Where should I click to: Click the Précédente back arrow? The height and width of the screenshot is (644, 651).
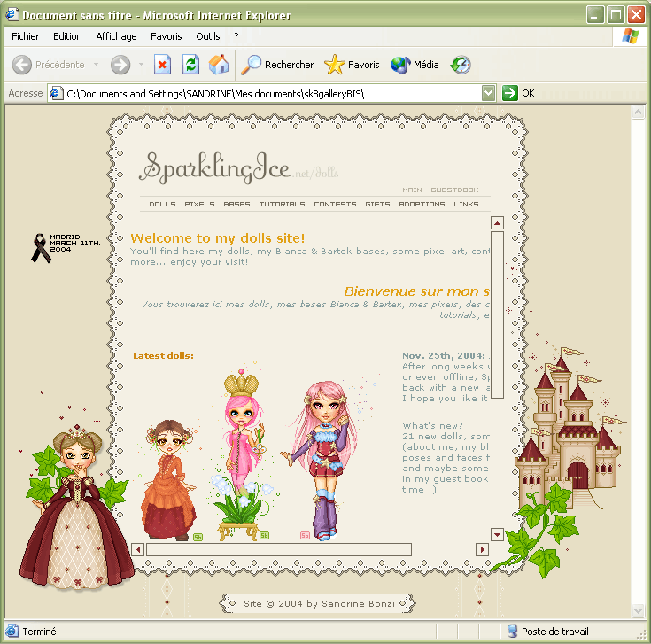click(50, 65)
